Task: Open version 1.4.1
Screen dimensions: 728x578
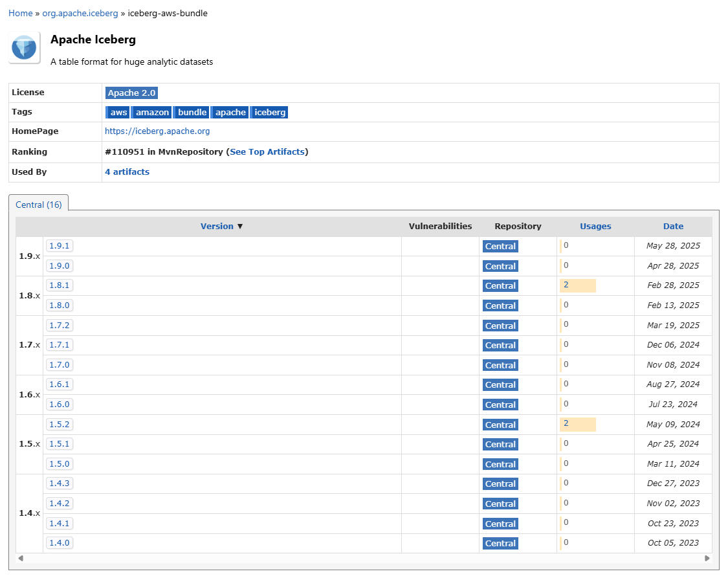Action: tap(60, 523)
